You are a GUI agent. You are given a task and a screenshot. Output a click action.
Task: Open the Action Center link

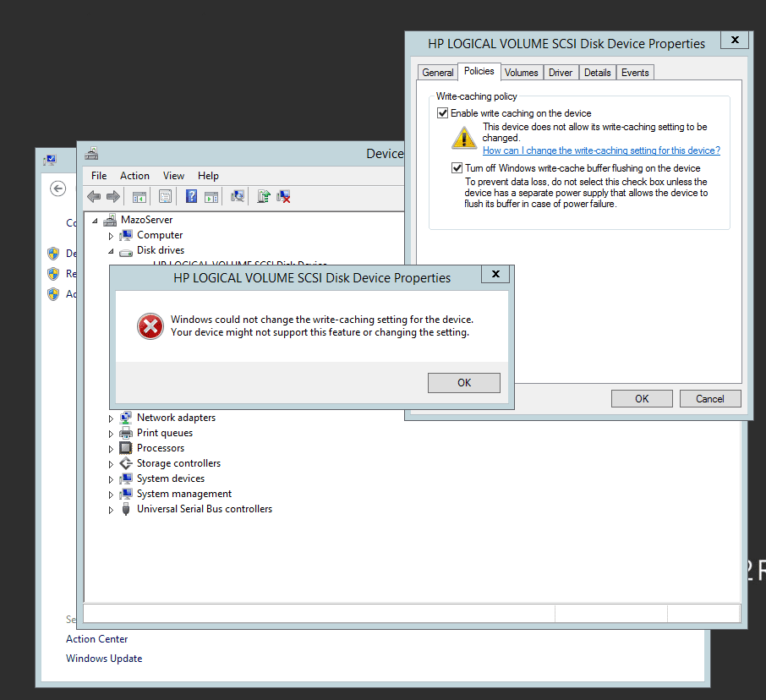(x=96, y=639)
